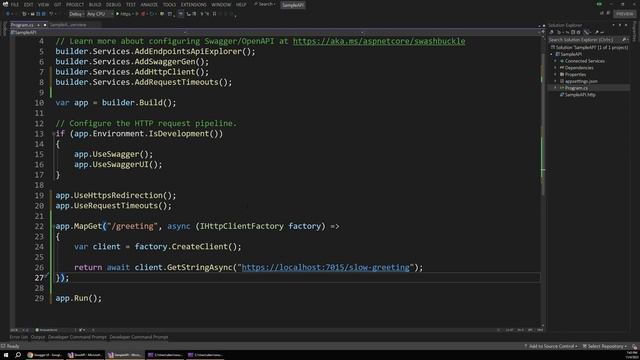Open Add to Source Control in status bar
Viewport: 640px width, 360px height.
pos(551,346)
